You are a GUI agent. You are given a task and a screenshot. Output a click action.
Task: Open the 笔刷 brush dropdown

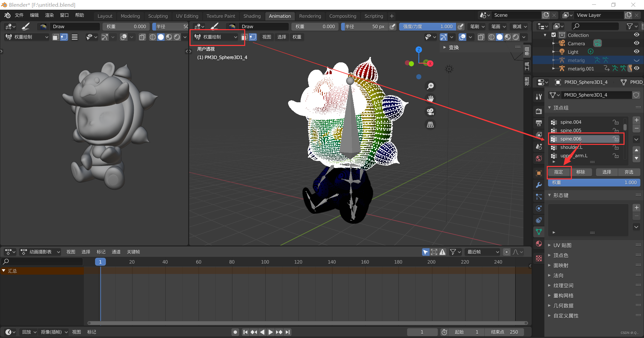pos(478,26)
